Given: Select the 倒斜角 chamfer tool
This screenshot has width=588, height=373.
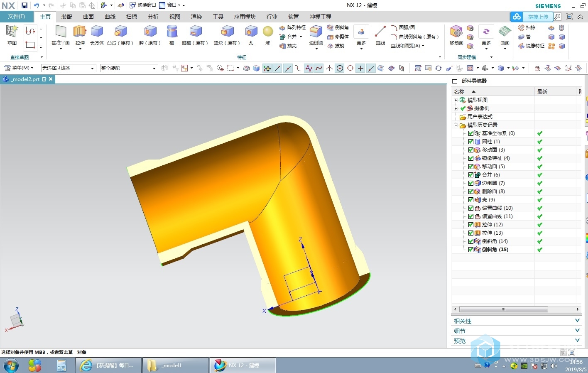Looking at the screenshot, I should coord(338,27).
